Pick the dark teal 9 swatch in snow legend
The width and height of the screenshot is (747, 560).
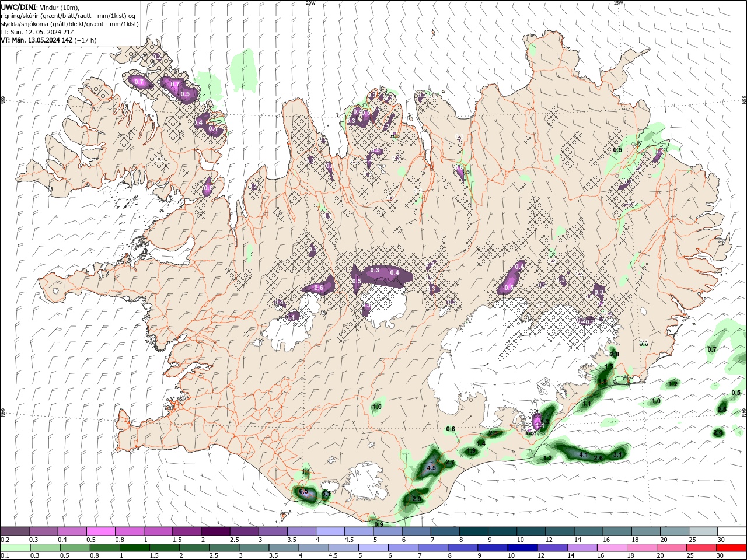click(x=502, y=531)
